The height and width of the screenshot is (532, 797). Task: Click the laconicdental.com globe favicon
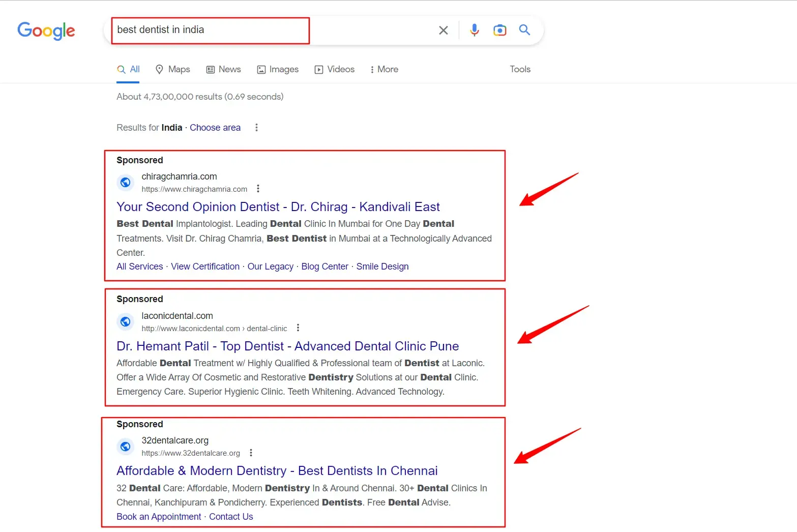pyautogui.click(x=125, y=321)
